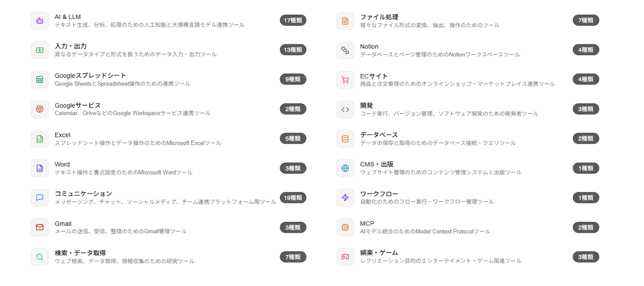Click the ワークフロー lightning bolt icon

point(345,198)
